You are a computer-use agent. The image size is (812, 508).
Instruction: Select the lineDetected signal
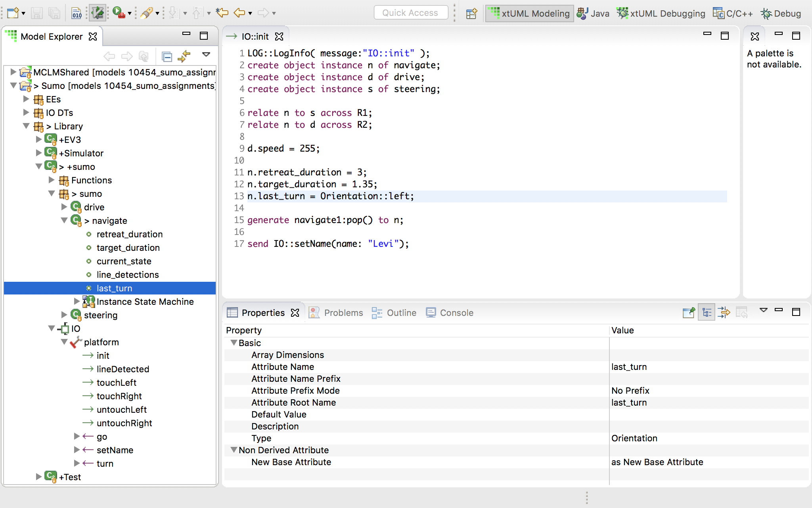click(123, 369)
